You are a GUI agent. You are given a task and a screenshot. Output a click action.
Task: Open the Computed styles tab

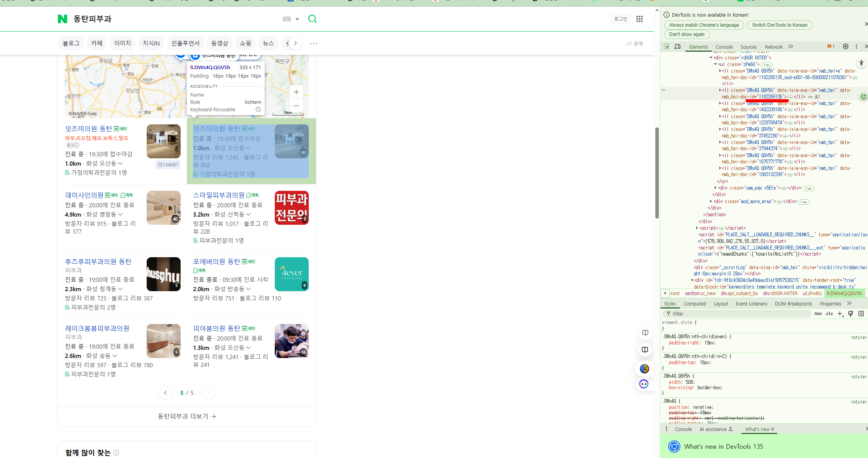point(695,304)
